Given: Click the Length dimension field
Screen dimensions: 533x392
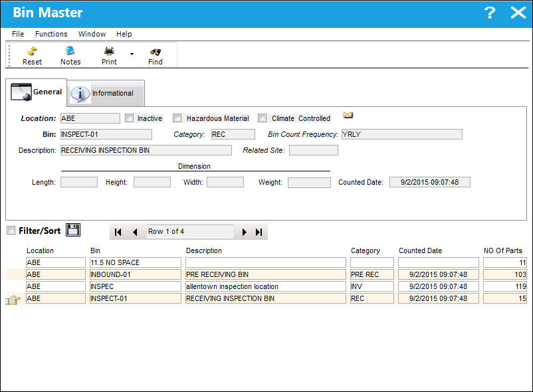Looking at the screenshot, I should (x=79, y=182).
